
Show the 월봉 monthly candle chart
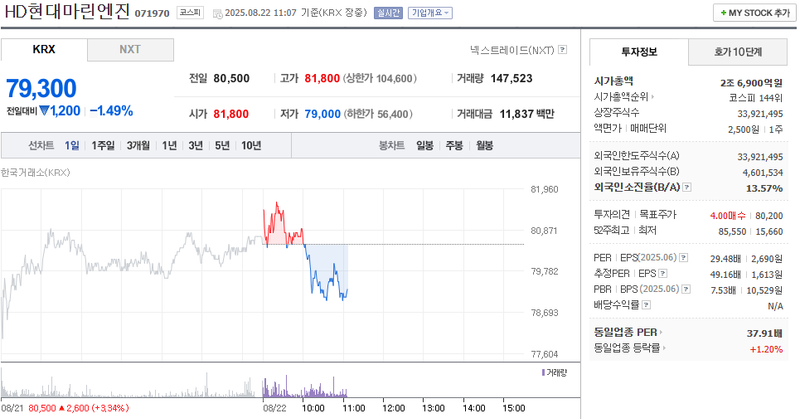coord(484,145)
